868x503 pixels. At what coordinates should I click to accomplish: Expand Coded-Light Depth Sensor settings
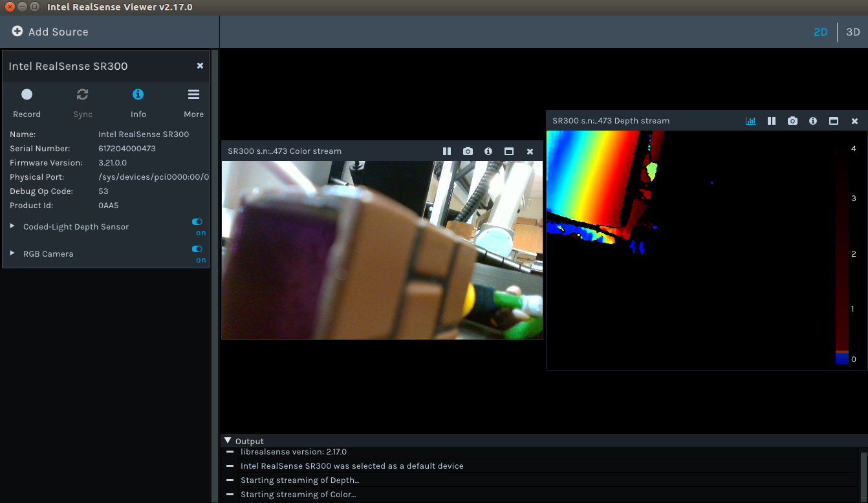12,226
